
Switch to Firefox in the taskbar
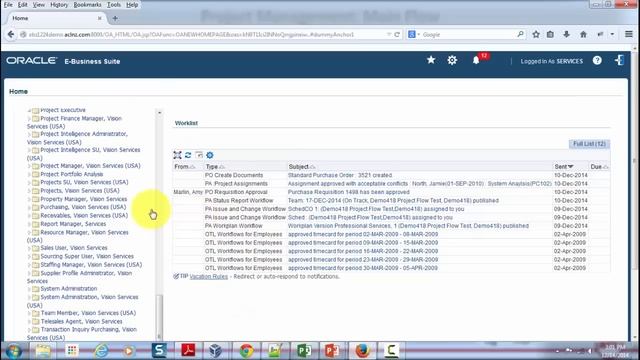[362, 351]
